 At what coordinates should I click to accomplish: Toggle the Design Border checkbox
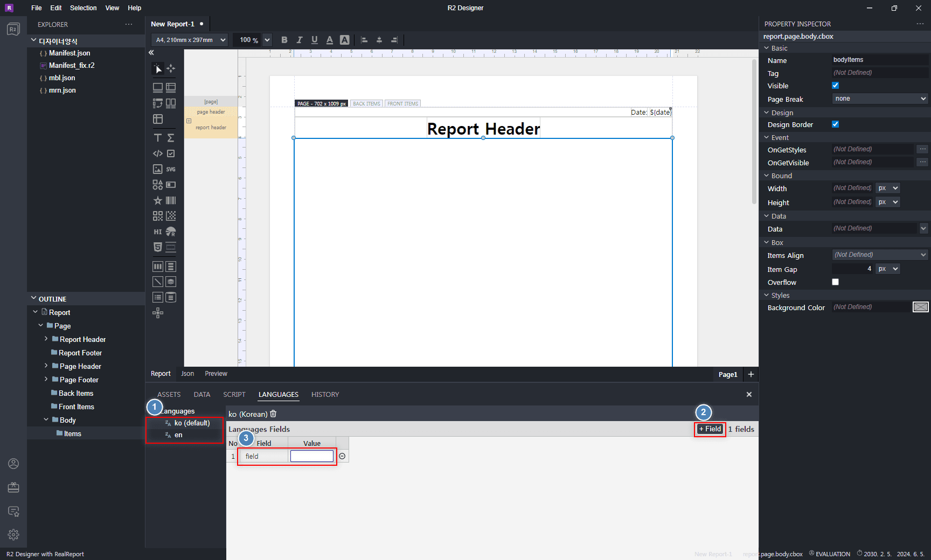point(835,124)
